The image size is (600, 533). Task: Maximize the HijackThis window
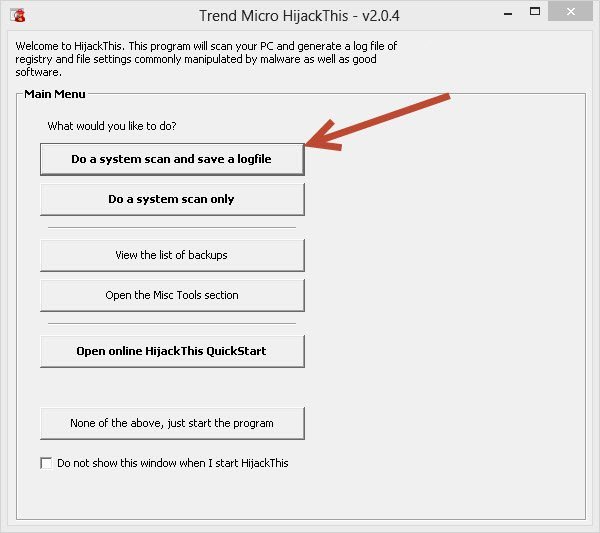tap(535, 11)
